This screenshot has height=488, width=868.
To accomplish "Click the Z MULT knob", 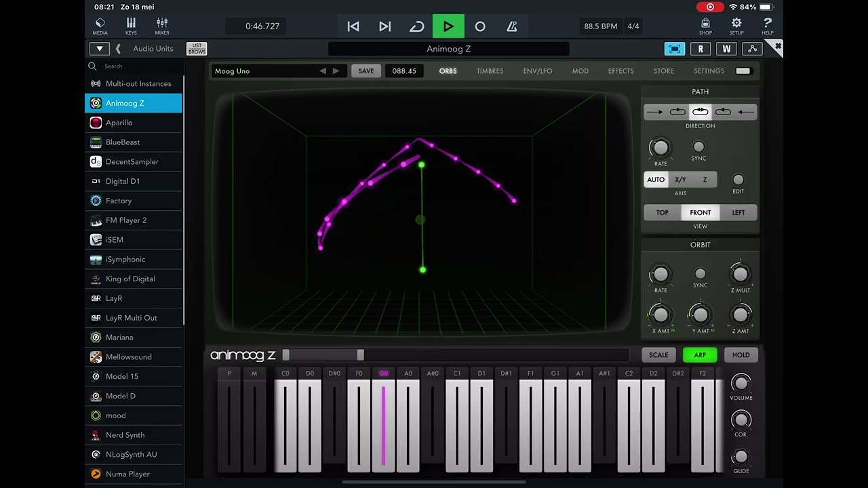I will (x=741, y=274).
